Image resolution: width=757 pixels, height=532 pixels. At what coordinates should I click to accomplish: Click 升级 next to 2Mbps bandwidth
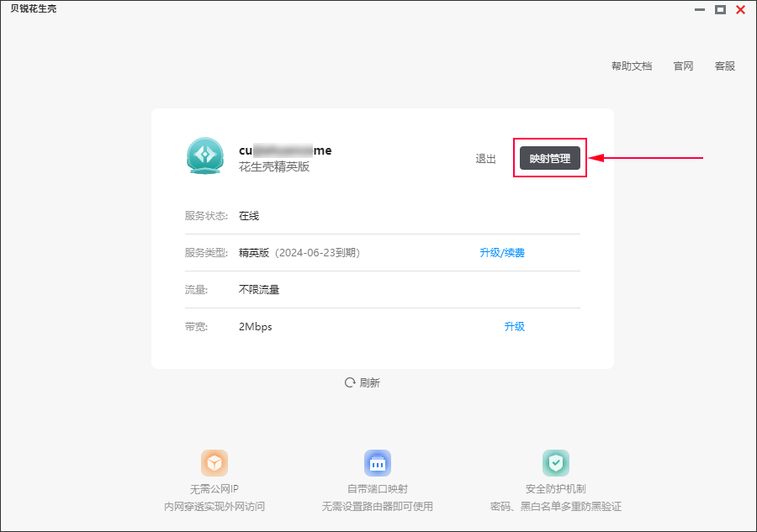click(x=515, y=327)
